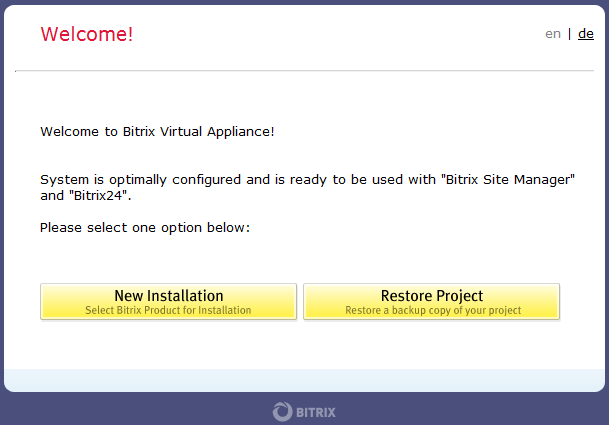Click the New Installation button
The width and height of the screenshot is (609, 425).
point(169,301)
